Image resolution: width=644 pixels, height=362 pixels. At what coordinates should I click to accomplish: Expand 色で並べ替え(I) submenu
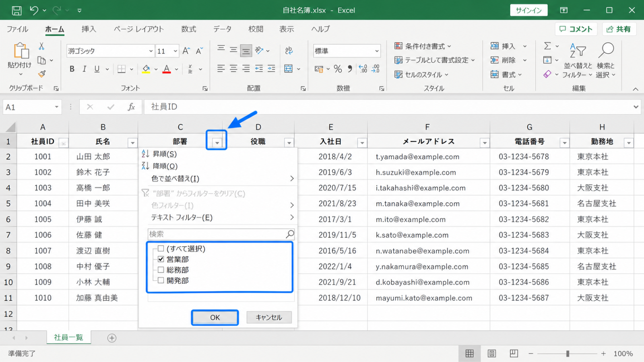(218, 178)
